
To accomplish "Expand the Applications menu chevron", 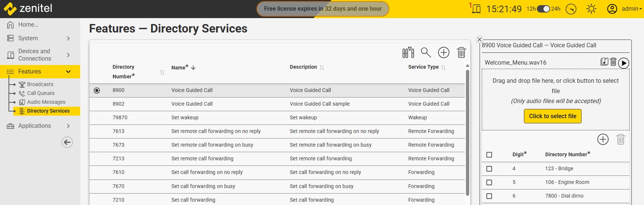I will [x=68, y=126].
